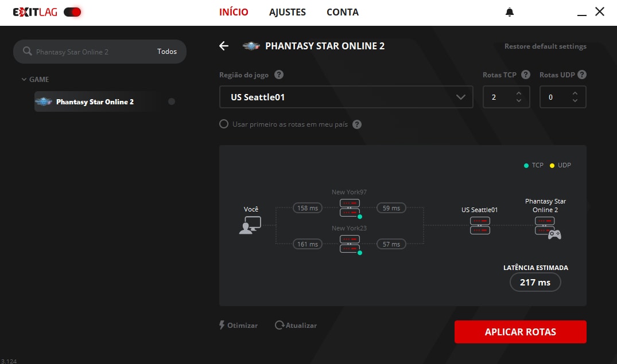
Task: Increase the Rotas TCP stepper value
Action: [x=519, y=93]
